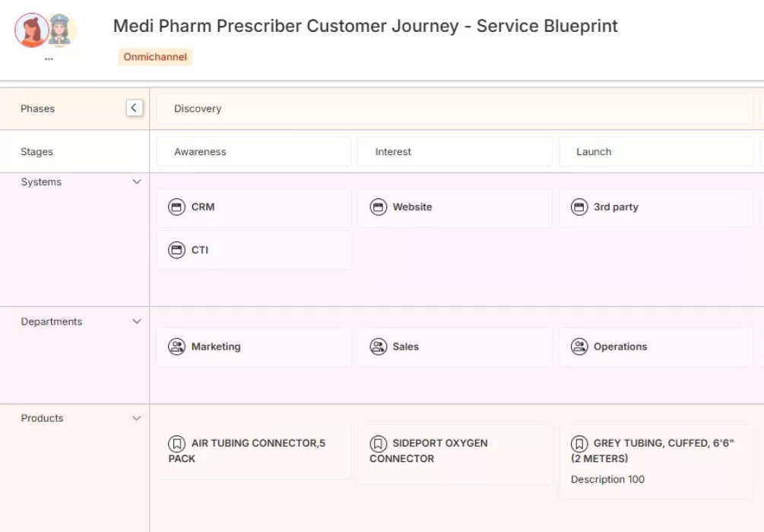The width and height of the screenshot is (764, 532).
Task: Collapse the Phases sidebar panel
Action: pos(134,107)
